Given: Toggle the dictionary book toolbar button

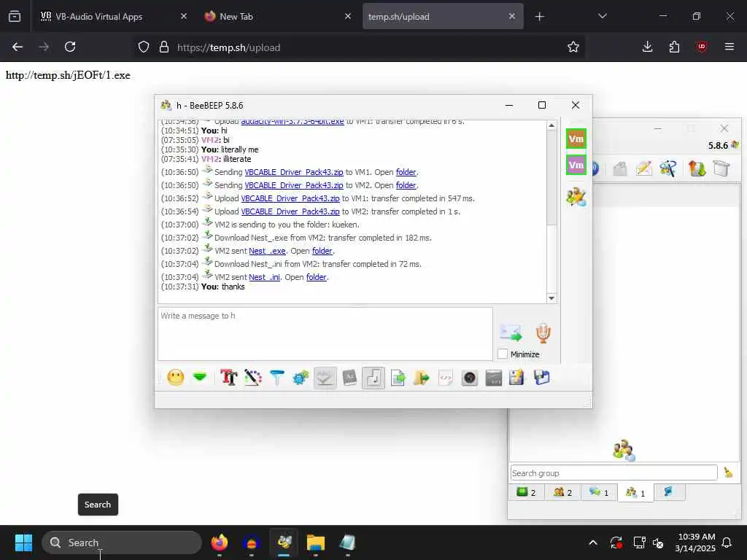Looking at the screenshot, I should (x=349, y=378).
